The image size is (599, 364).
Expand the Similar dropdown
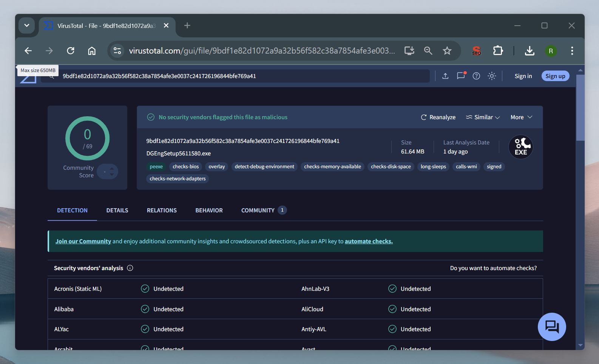[x=483, y=117]
